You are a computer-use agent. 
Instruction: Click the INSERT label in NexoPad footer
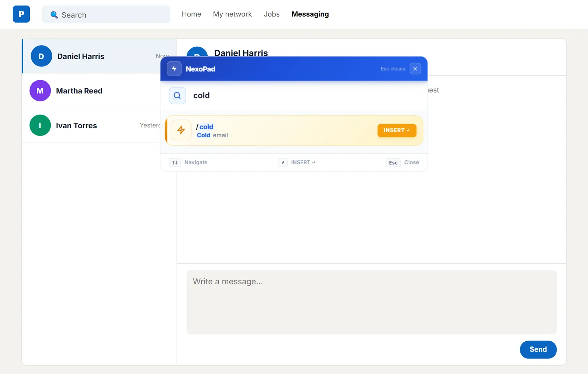[x=303, y=162]
